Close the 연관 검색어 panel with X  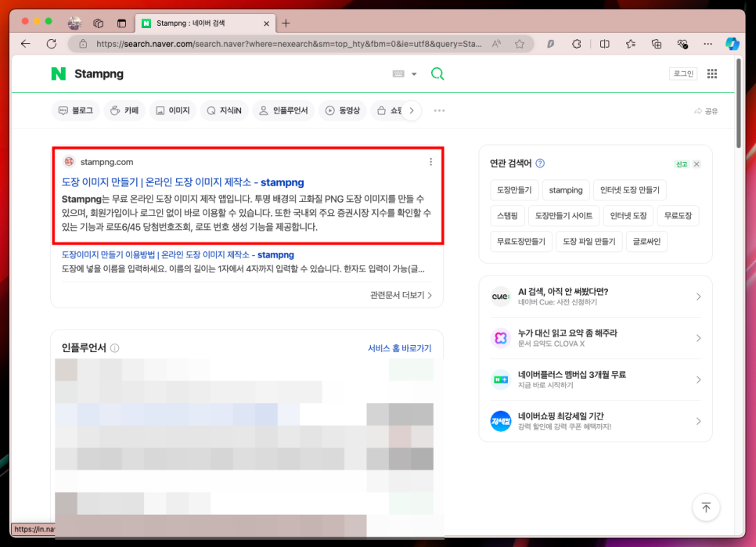pos(697,164)
